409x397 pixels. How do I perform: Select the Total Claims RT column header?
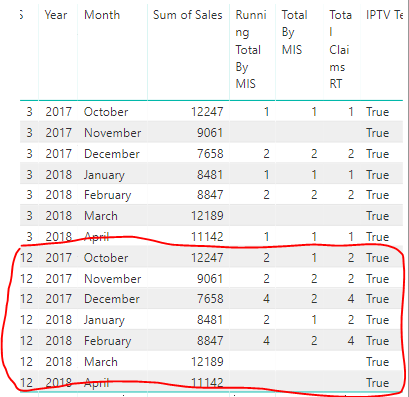click(340, 49)
